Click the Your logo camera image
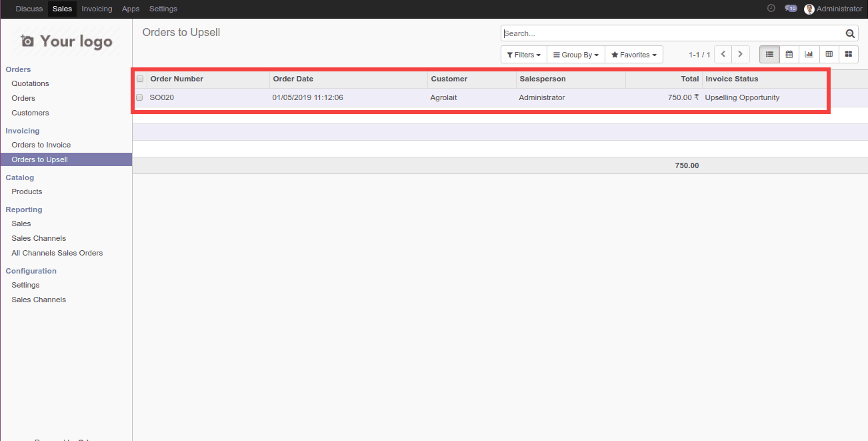 tap(66, 41)
